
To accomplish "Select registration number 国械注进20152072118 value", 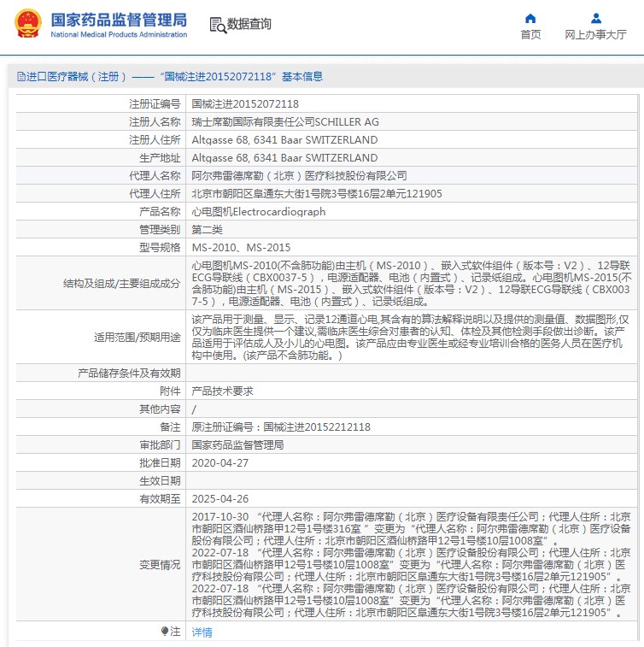I will 245,104.
